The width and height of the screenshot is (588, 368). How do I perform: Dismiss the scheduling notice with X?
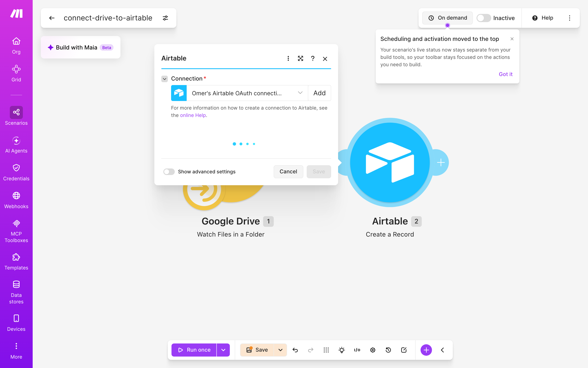(512, 39)
